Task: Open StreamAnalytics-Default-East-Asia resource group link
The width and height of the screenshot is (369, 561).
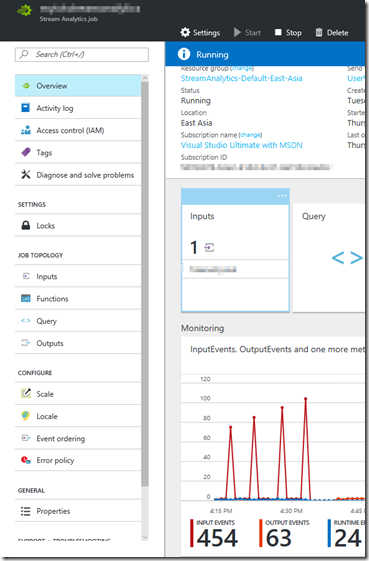Action: point(241,78)
